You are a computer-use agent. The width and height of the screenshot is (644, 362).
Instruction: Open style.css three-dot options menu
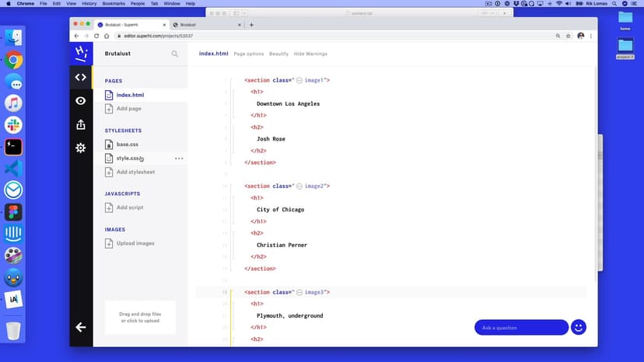point(179,158)
